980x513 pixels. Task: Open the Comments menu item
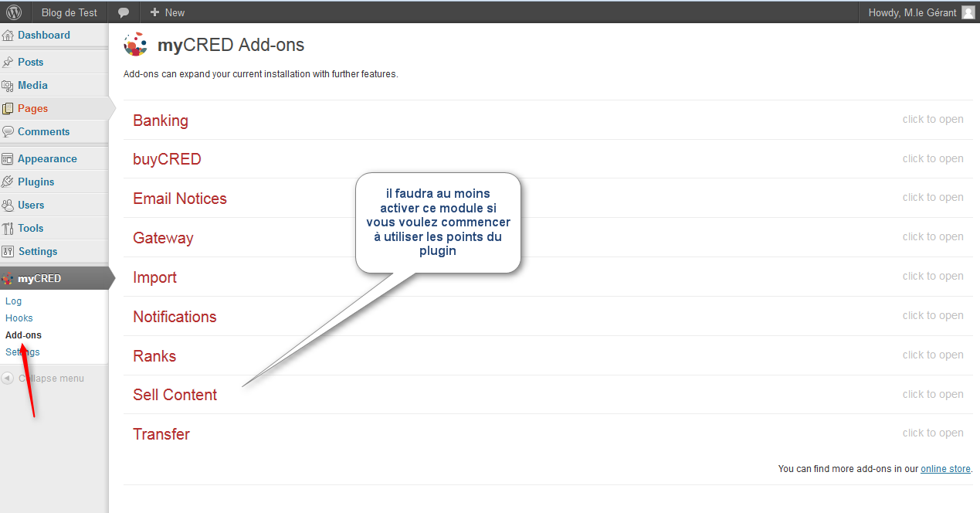pyautogui.click(x=43, y=131)
